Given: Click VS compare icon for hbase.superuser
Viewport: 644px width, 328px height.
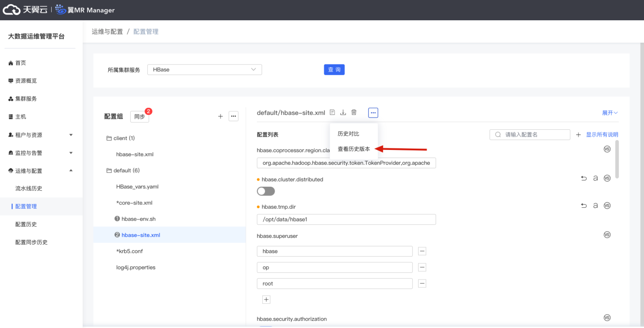Looking at the screenshot, I should tap(607, 235).
